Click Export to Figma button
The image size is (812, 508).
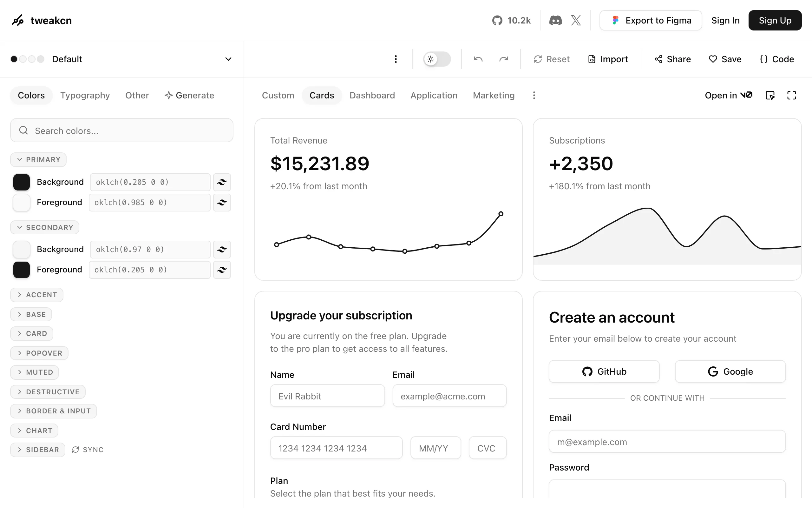click(651, 21)
